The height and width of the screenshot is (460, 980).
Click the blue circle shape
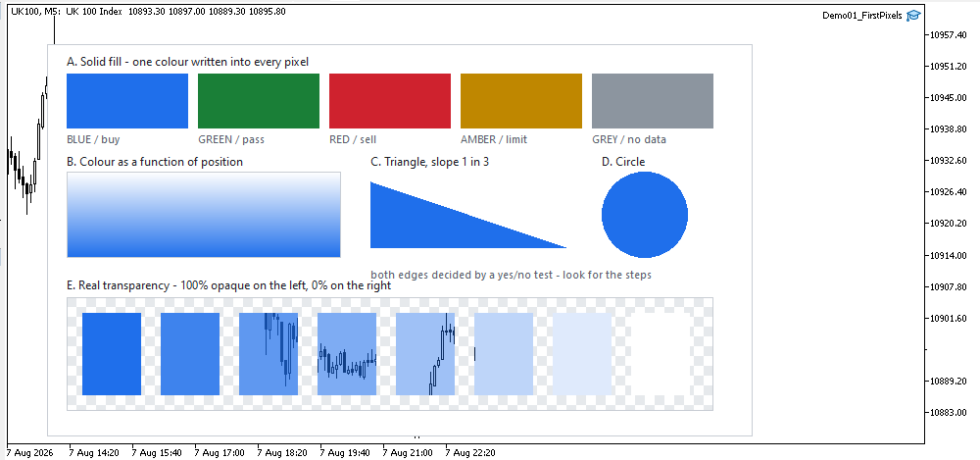[x=645, y=215]
